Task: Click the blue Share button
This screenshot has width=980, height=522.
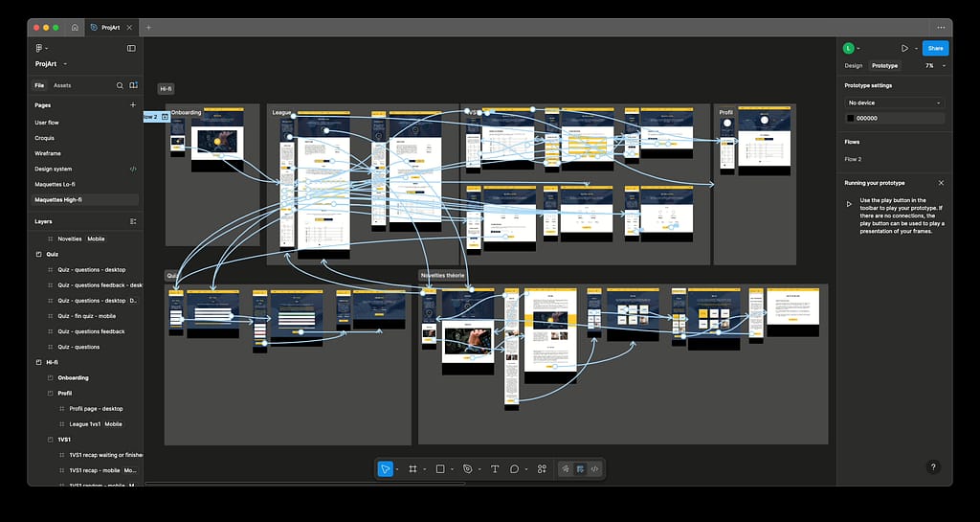Action: click(935, 48)
